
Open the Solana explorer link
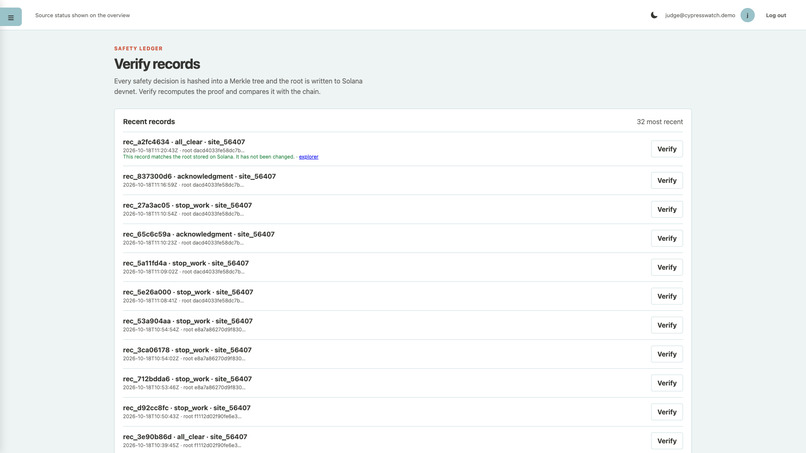click(x=308, y=157)
